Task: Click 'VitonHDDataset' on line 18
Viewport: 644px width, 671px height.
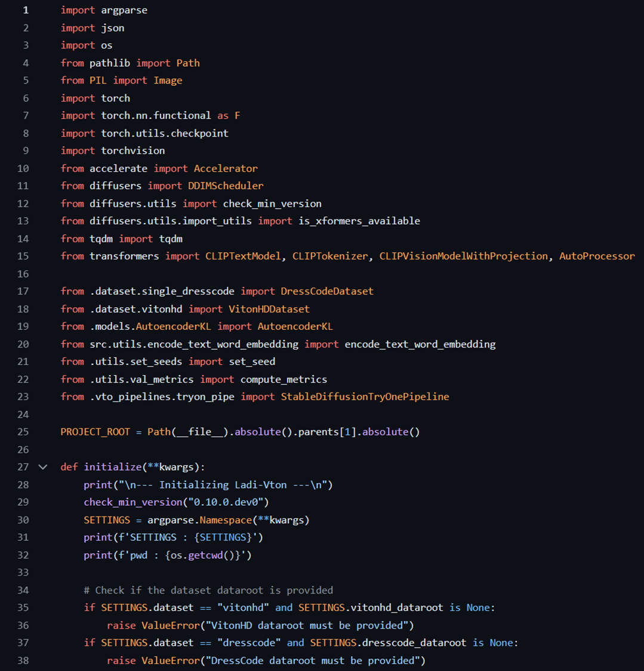Action: coord(269,309)
